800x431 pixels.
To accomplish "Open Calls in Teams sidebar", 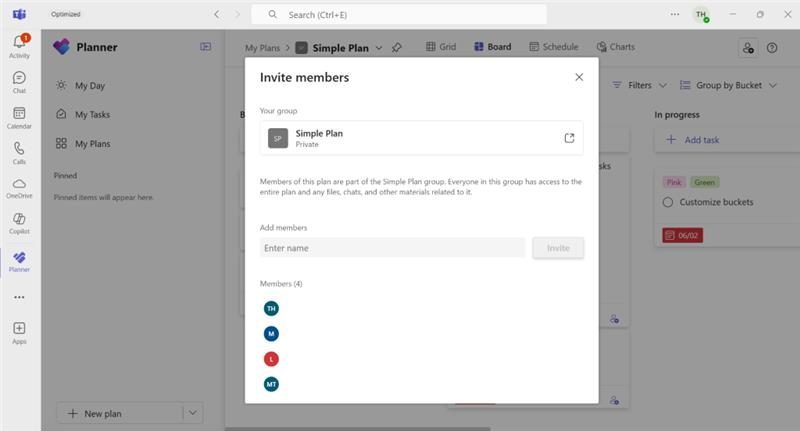I will (x=19, y=153).
